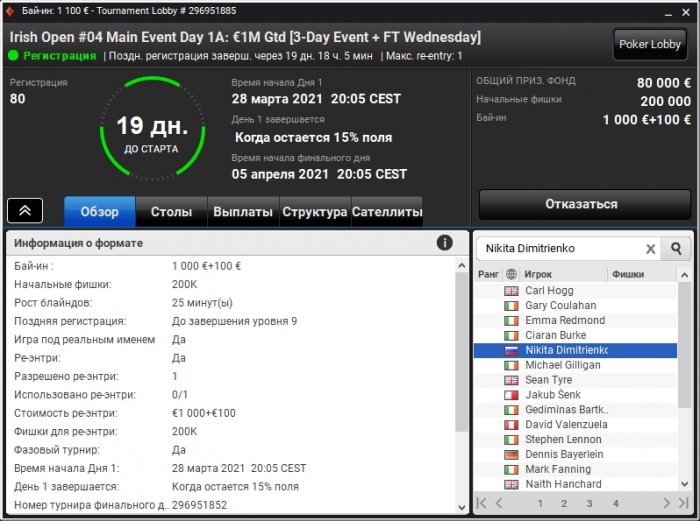700x521 pixels.
Task: Go to next page of players
Action: [667, 503]
